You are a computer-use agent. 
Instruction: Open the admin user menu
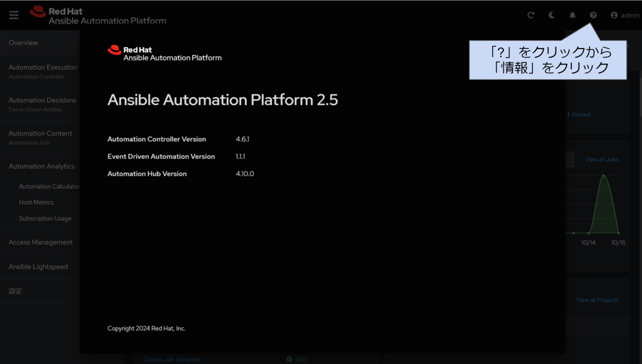tap(625, 15)
